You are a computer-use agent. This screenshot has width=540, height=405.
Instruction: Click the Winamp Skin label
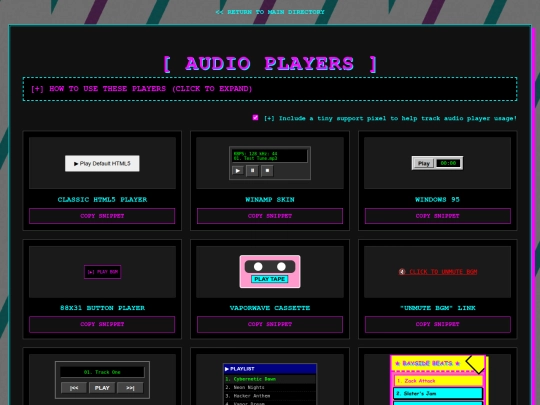[x=270, y=199]
